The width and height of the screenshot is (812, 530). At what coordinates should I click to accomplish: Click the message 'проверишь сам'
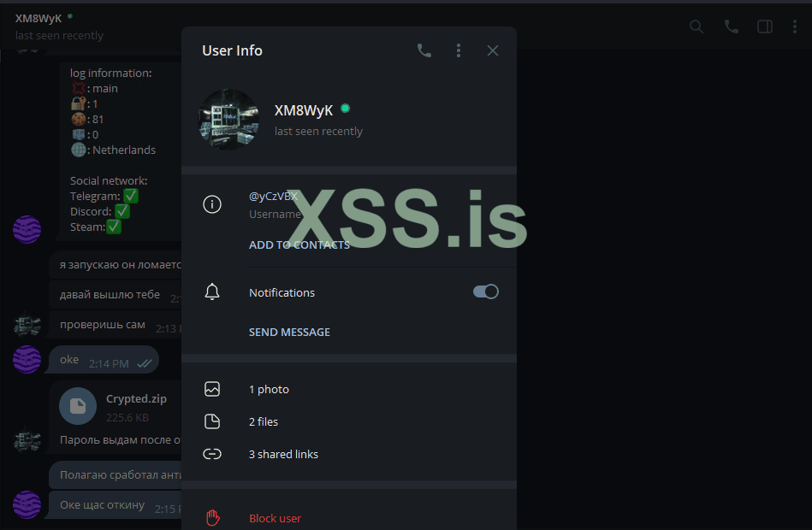click(x=103, y=325)
